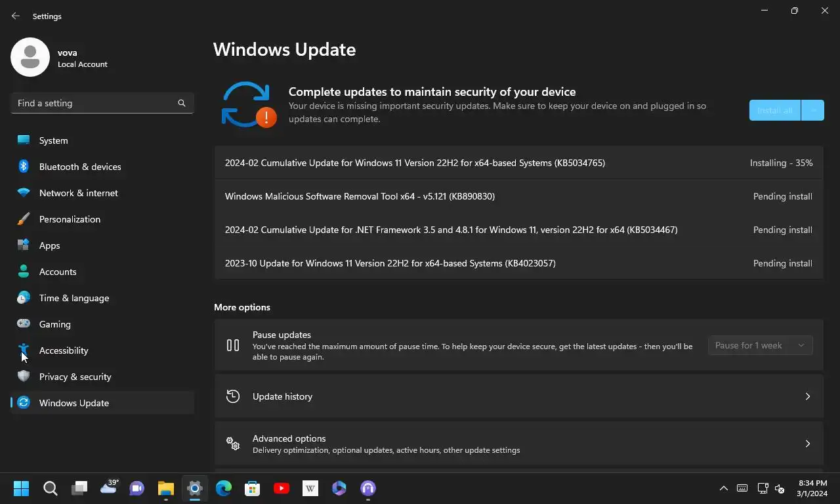
Task: Click the search magnifier in Find a setting
Action: pos(182,103)
